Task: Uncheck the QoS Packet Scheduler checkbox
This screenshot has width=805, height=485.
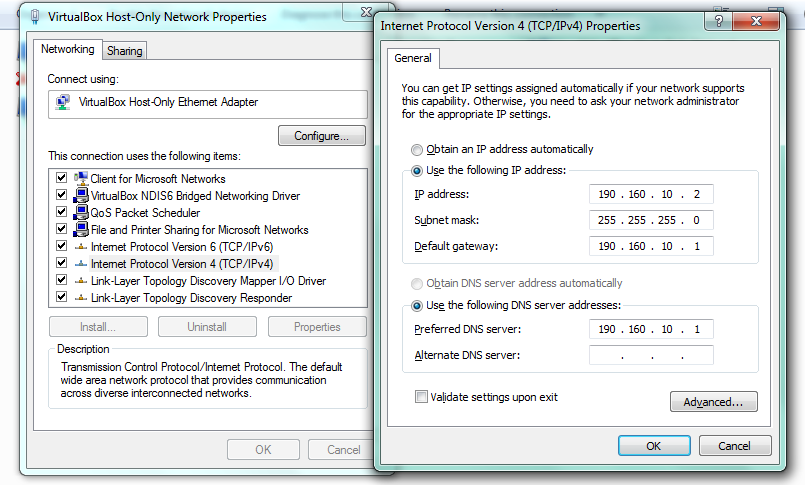Action: 61,212
